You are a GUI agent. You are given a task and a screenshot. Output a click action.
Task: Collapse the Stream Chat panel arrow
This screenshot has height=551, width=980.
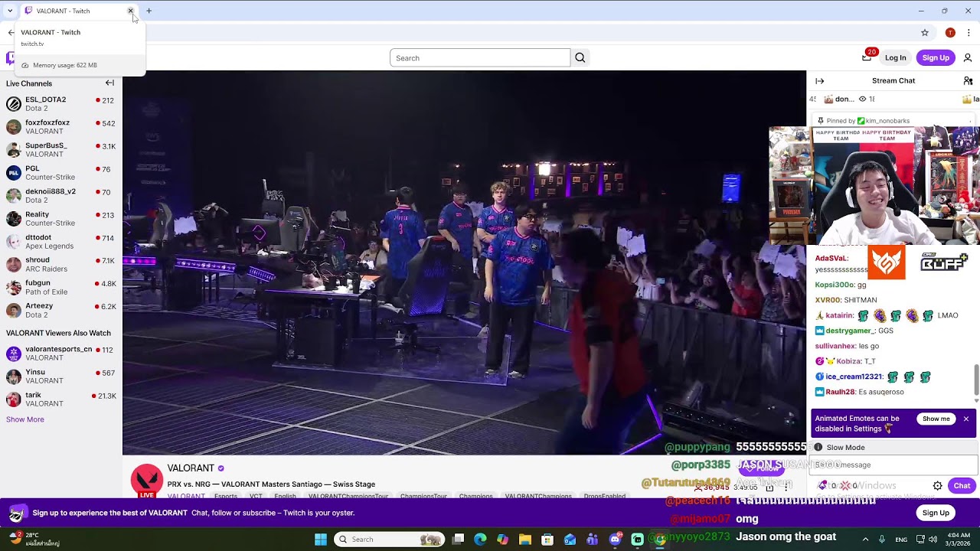point(820,81)
